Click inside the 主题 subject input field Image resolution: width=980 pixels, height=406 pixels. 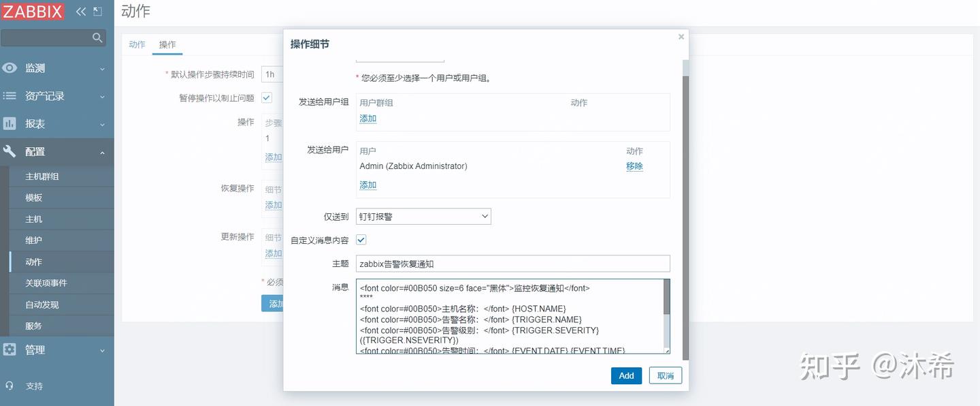pyautogui.click(x=510, y=263)
